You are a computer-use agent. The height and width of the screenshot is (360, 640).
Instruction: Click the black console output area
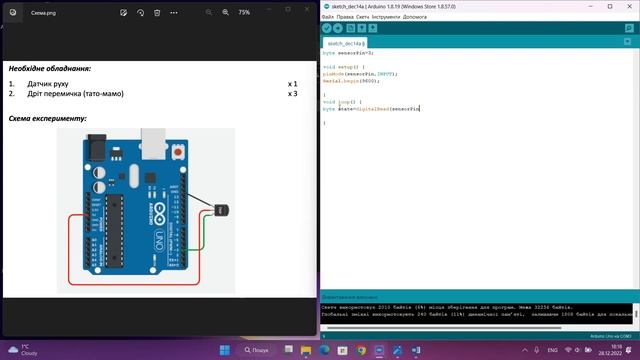476,313
